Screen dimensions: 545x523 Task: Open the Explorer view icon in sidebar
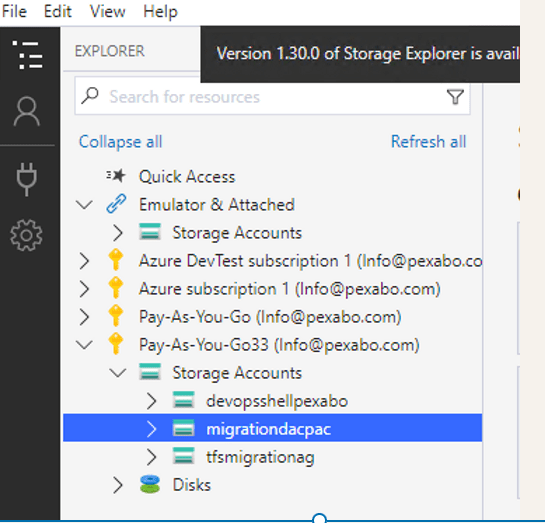[x=27, y=55]
